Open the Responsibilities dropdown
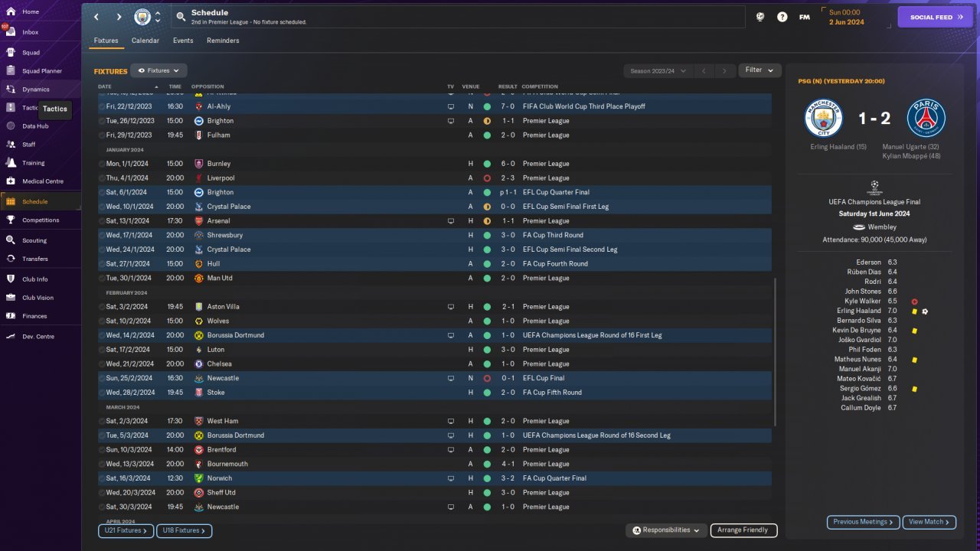The image size is (980, 551). [666, 530]
